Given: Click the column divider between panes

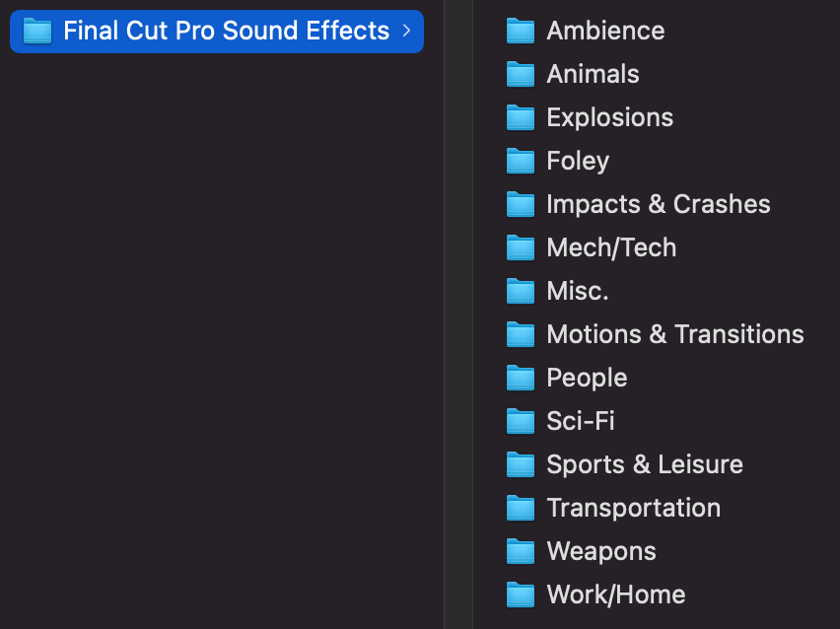Looking at the screenshot, I should [458, 314].
